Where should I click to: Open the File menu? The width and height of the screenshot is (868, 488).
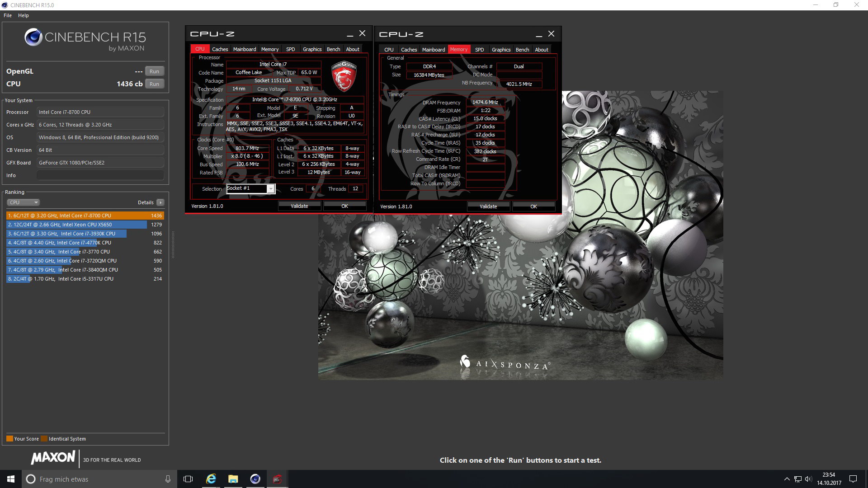coord(8,15)
